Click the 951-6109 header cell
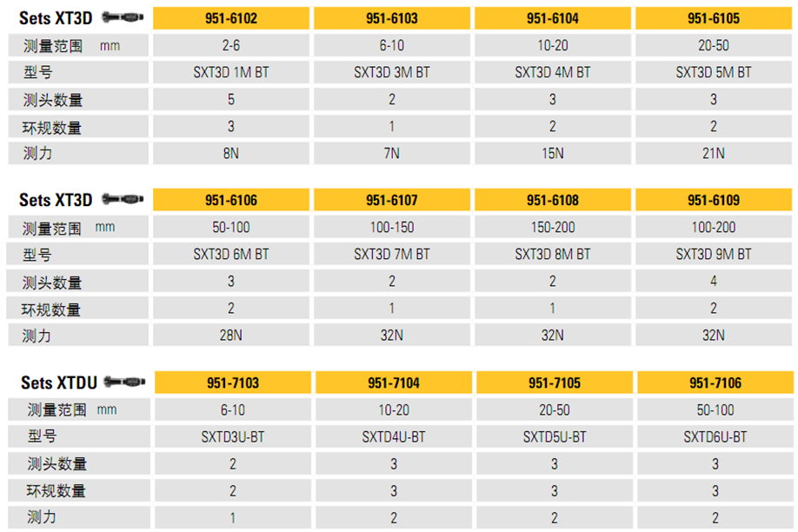Viewport: 798px width, 532px height. [714, 200]
